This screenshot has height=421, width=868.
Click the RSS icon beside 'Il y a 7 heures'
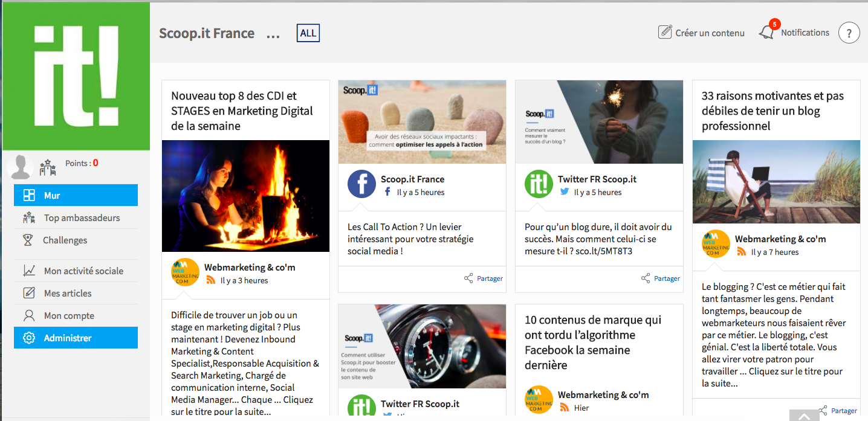point(742,252)
